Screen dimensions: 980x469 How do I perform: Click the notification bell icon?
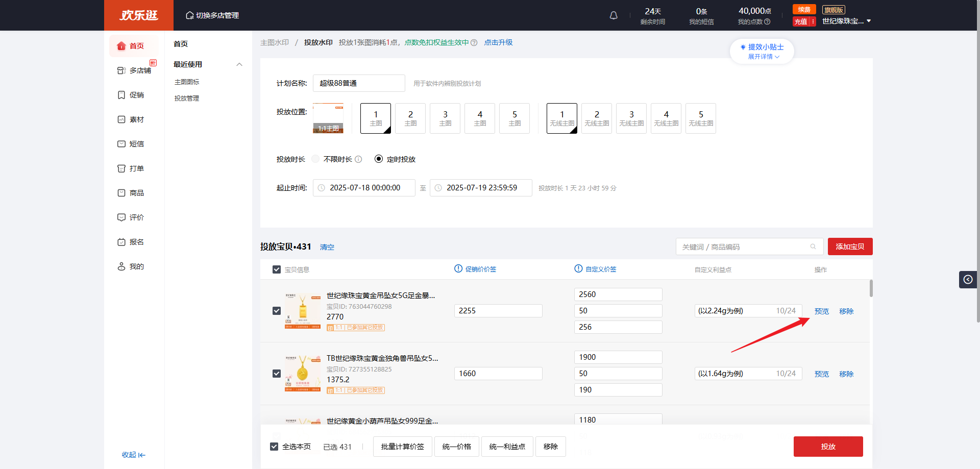614,15
